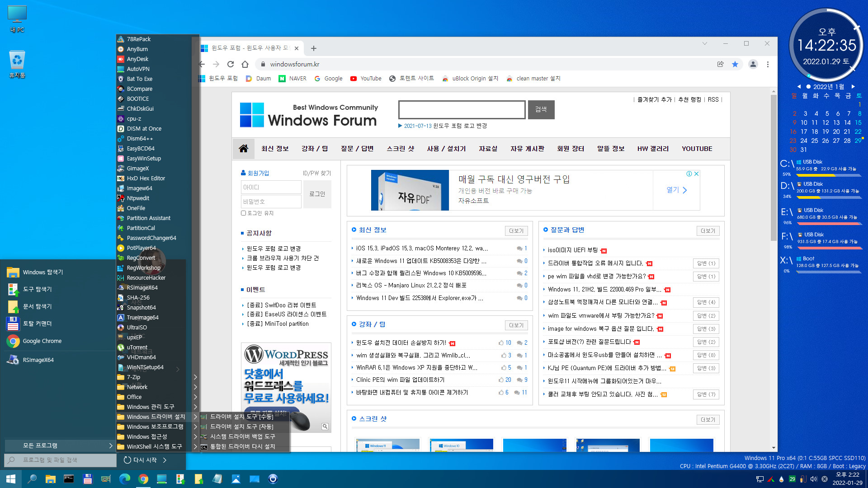Viewport: 868px width, 488px height.
Task: Open AnyBurn from the program list
Action: (137, 49)
